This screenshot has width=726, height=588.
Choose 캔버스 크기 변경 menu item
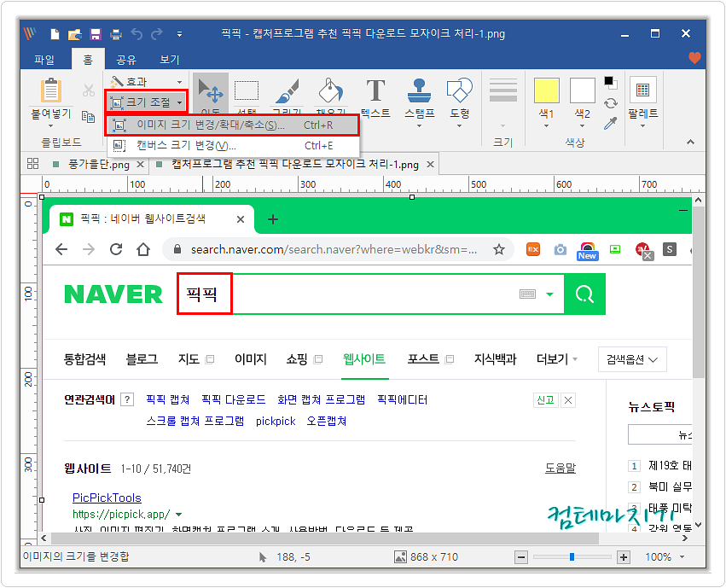point(232,145)
